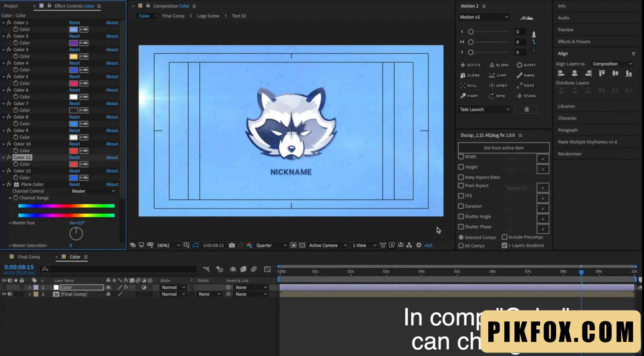
Task: Switch to the Project tab
Action: pyautogui.click(x=11, y=6)
